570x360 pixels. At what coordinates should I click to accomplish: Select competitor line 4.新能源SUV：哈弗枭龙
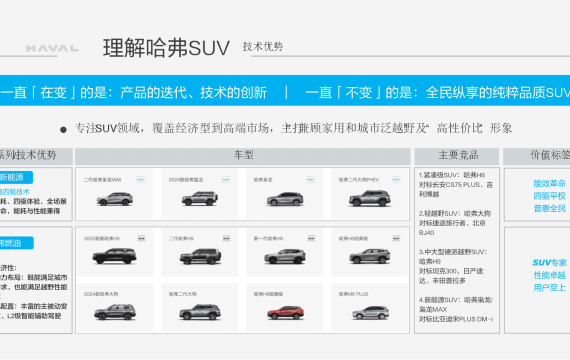click(456, 300)
